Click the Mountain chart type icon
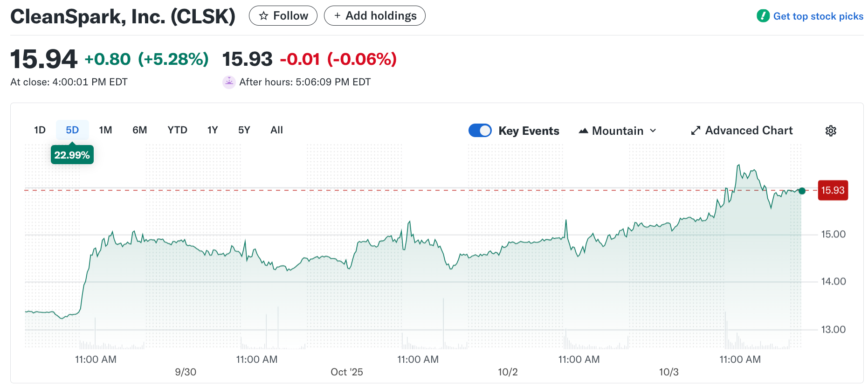Image resolution: width=868 pixels, height=388 pixels. click(x=583, y=131)
